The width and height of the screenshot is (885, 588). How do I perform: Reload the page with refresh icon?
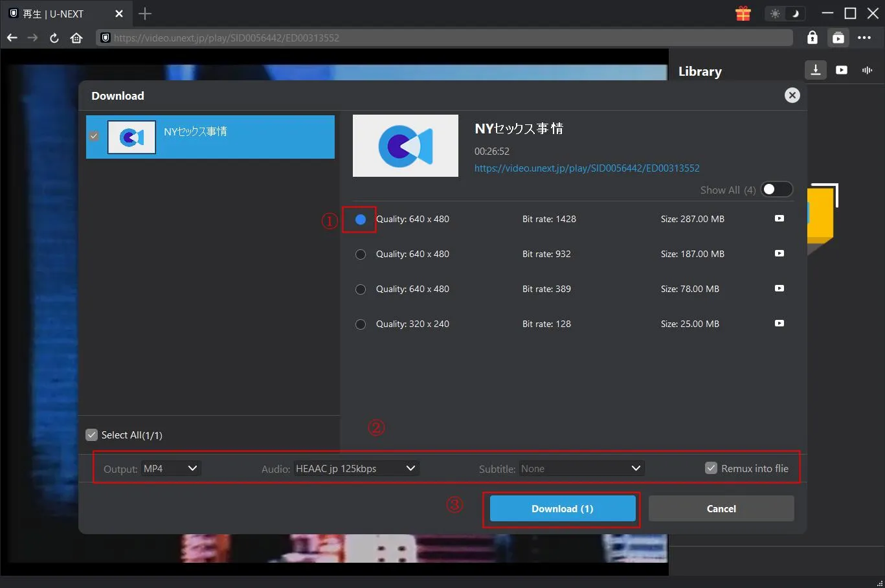tap(54, 38)
